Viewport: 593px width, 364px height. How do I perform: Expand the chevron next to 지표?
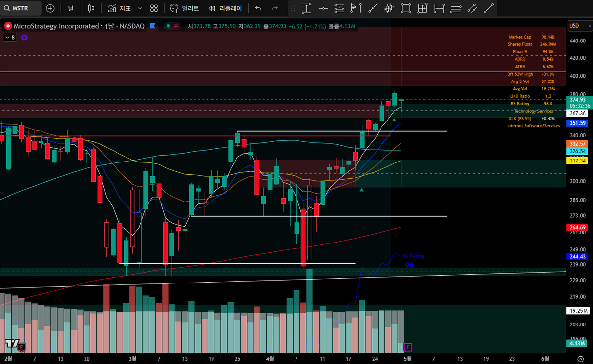click(x=140, y=8)
